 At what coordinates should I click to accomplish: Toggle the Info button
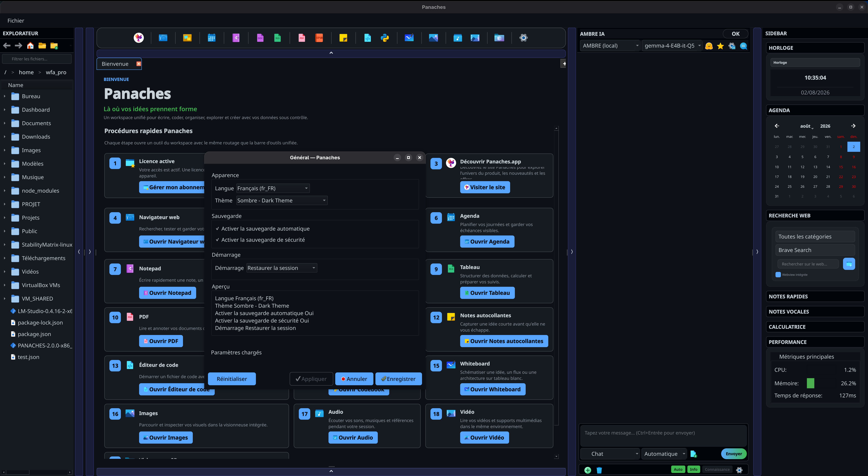pyautogui.click(x=693, y=469)
